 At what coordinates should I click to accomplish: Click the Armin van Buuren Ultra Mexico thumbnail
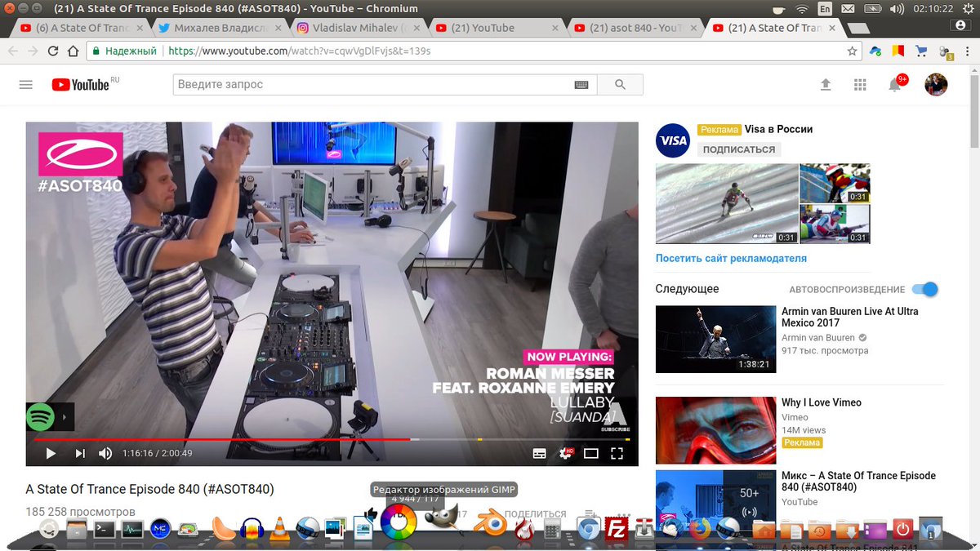point(715,339)
